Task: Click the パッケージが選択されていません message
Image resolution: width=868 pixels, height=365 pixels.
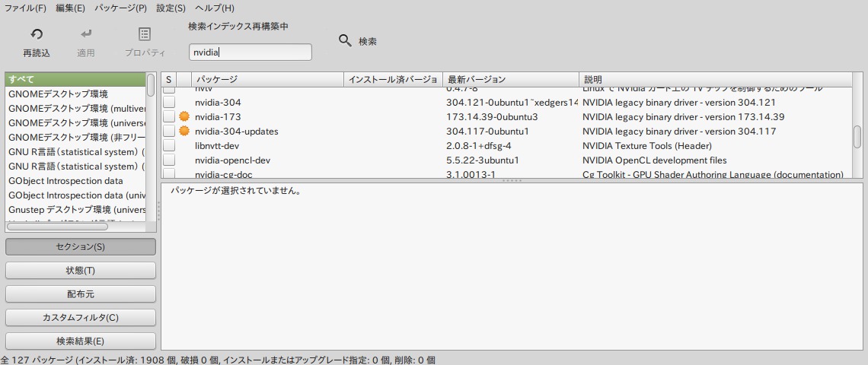Action: [236, 192]
